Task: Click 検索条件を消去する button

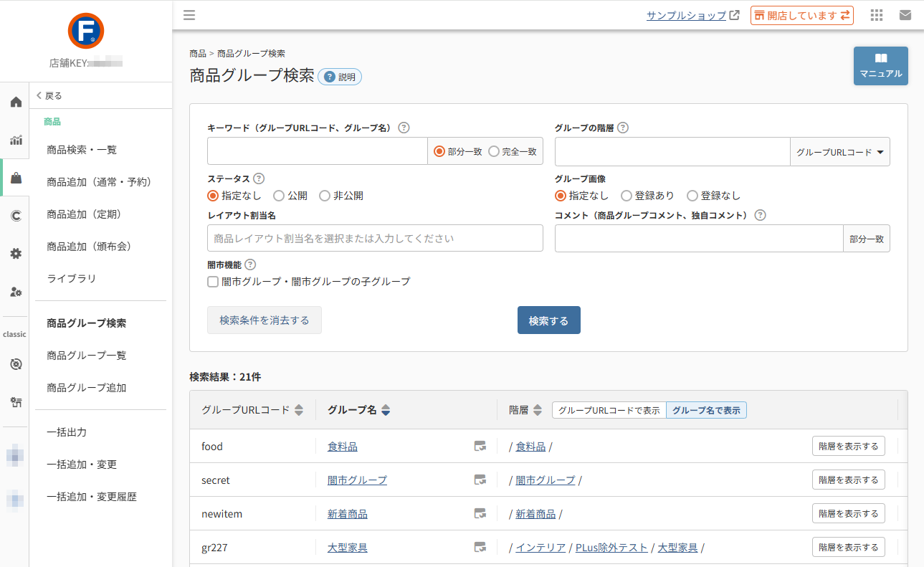Action: pos(265,320)
